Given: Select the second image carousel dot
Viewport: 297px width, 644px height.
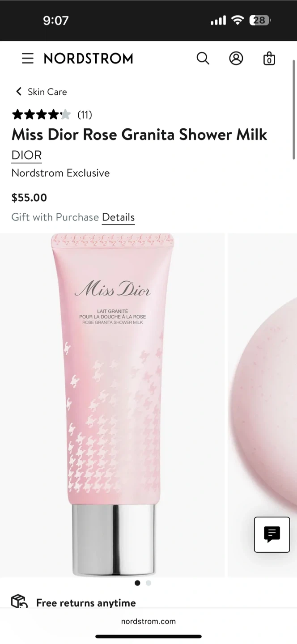Looking at the screenshot, I should pos(148,583).
